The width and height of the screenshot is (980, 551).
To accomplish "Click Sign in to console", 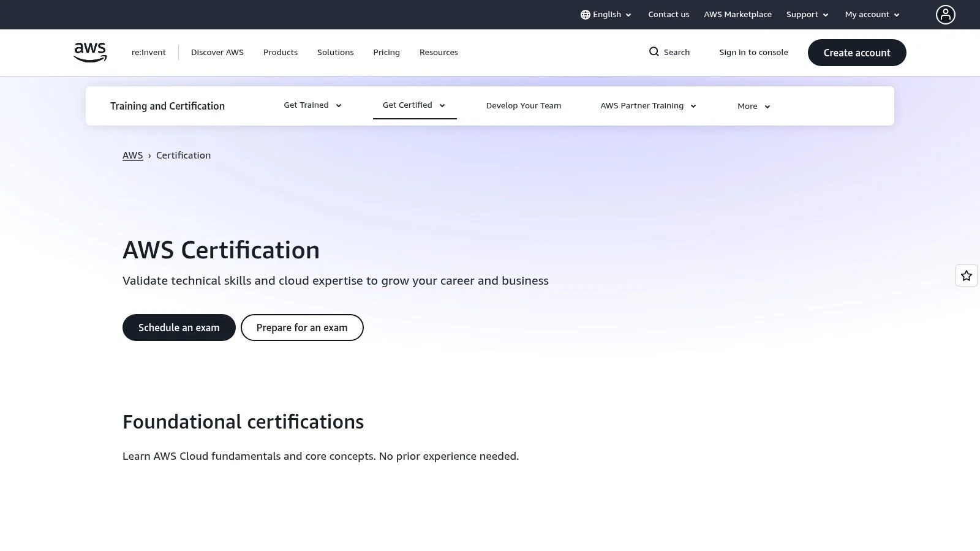I will click(x=754, y=53).
